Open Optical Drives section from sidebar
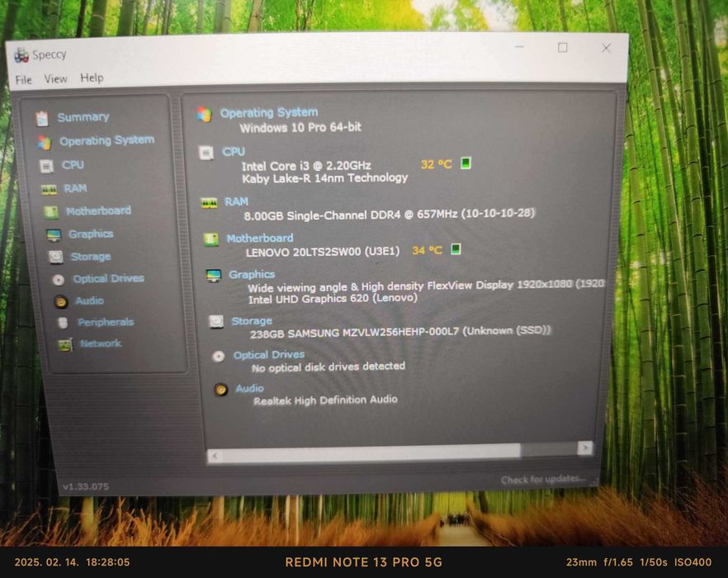728x578 pixels. click(109, 278)
